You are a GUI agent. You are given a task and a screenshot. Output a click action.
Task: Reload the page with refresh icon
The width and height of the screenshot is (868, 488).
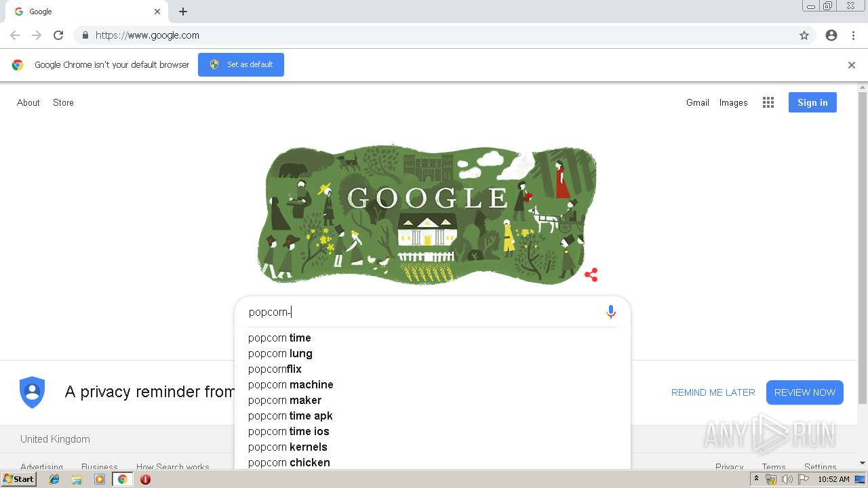point(58,35)
